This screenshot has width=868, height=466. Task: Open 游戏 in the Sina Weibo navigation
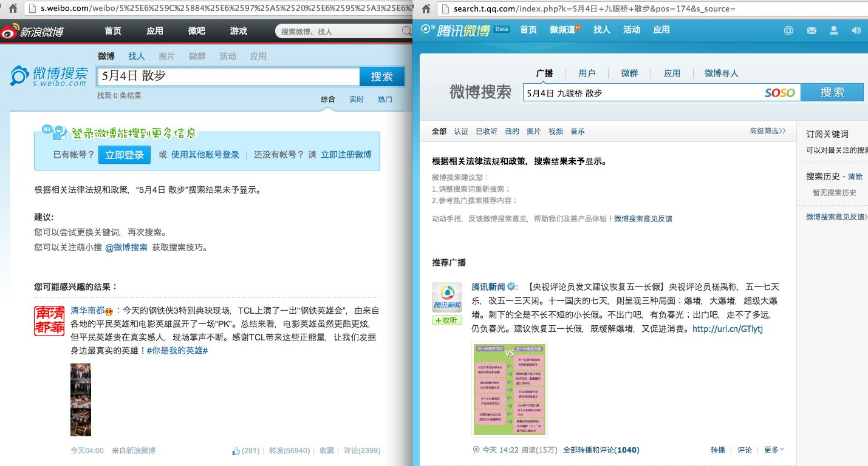click(x=239, y=31)
